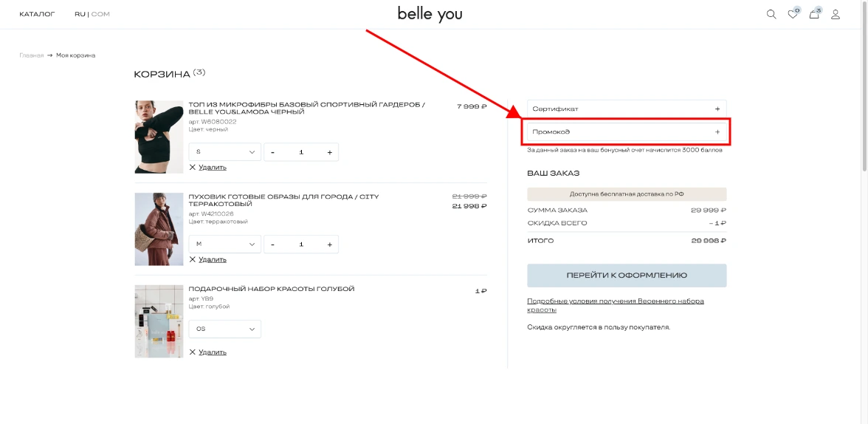The image size is (868, 424).
Task: Open ПОДАРОЧНЫЙ НАБОР КРАСОТЫ ГОЛУБОЙ title
Action: tap(272, 289)
